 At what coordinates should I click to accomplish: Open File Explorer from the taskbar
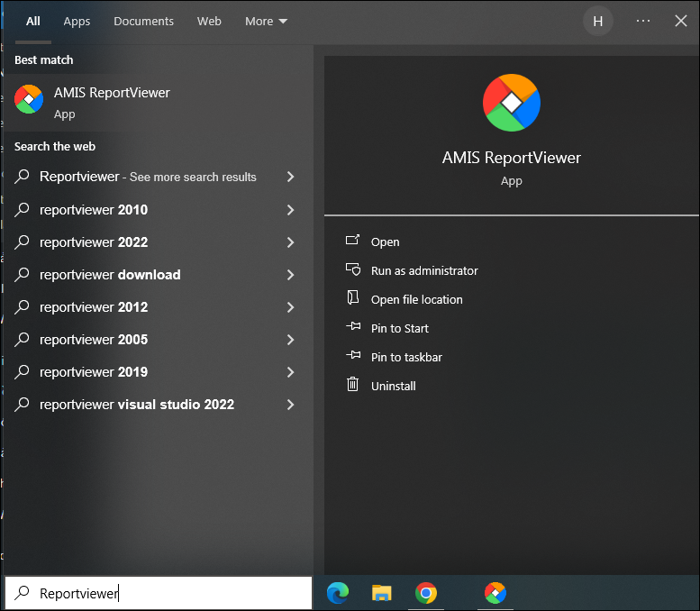pyautogui.click(x=382, y=592)
